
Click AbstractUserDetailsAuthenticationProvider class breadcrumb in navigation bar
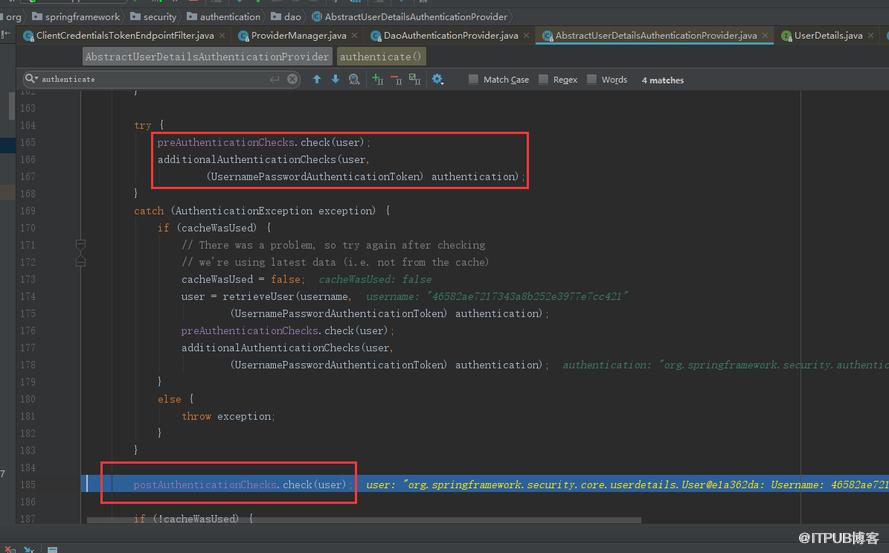click(409, 17)
